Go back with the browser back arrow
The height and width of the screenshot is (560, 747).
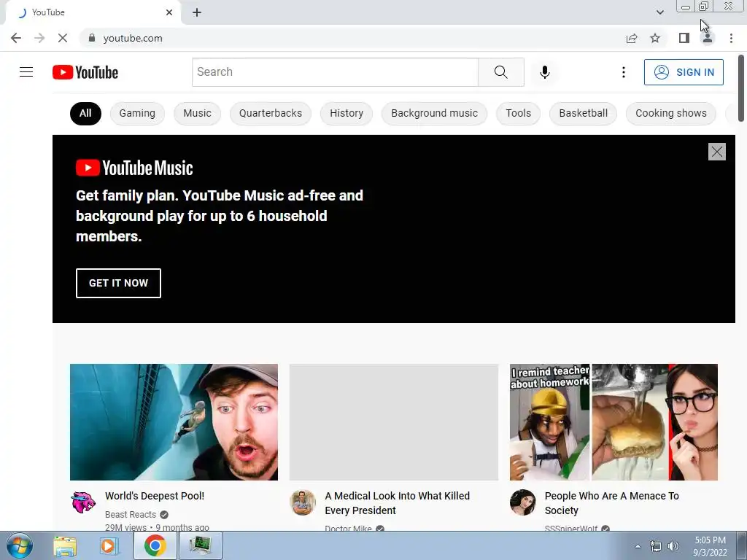(x=16, y=38)
